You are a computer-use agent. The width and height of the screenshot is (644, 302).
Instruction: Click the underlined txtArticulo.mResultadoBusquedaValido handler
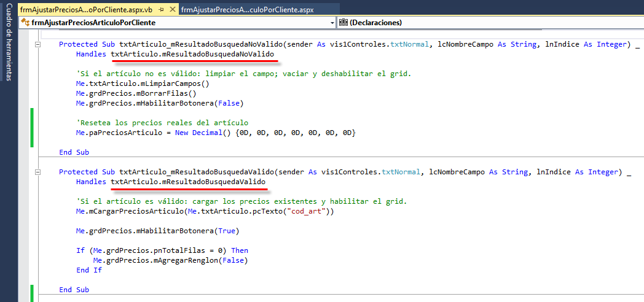188,182
